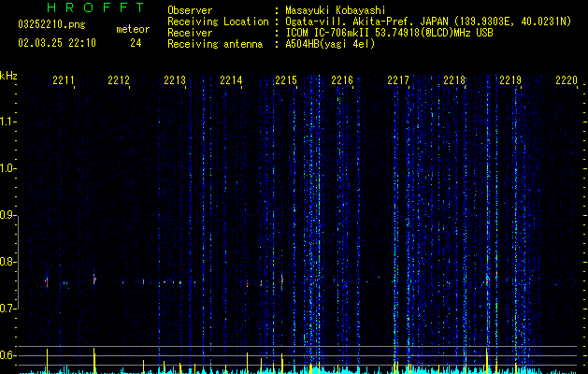Image resolution: width=588 pixels, height=374 pixels.
Task: Click the HROFFT title text
Action: click(x=96, y=7)
